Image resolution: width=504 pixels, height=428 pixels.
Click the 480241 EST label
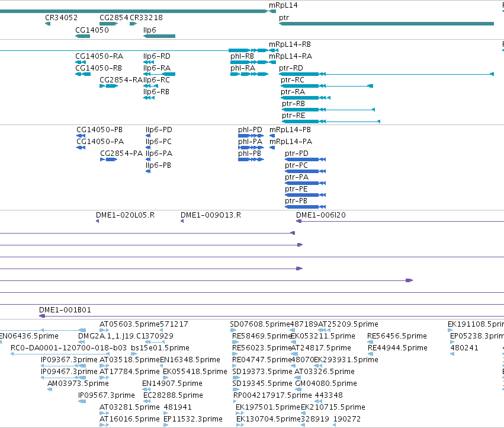pos(464,348)
